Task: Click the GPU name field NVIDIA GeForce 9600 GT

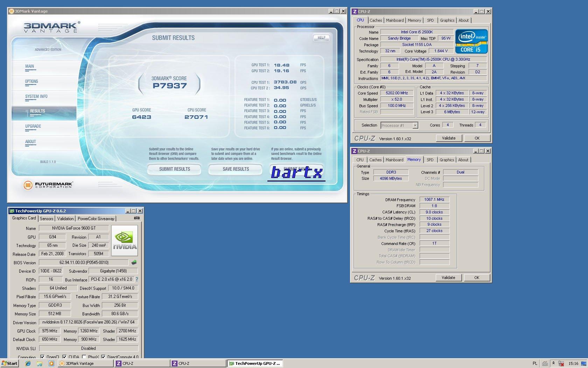Action: (x=73, y=228)
